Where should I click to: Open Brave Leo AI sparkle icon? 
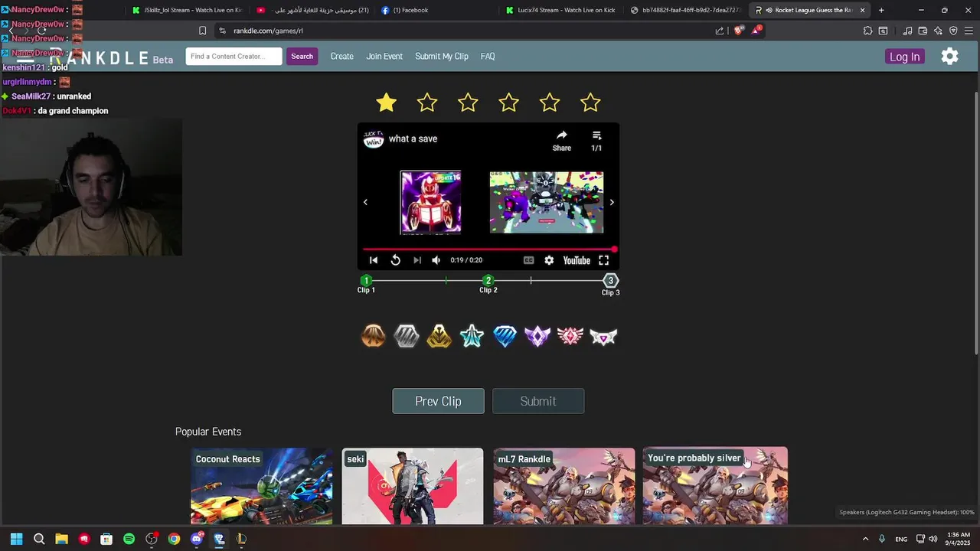(938, 31)
